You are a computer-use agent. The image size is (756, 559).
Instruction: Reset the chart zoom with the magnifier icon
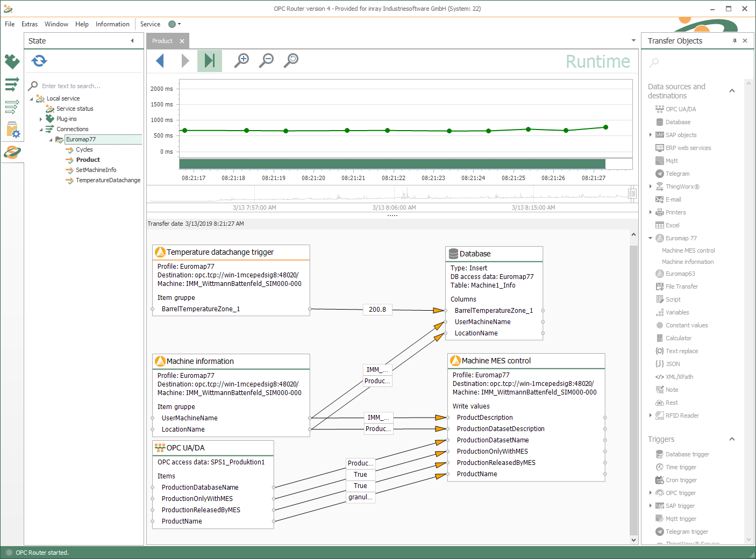[x=290, y=61]
